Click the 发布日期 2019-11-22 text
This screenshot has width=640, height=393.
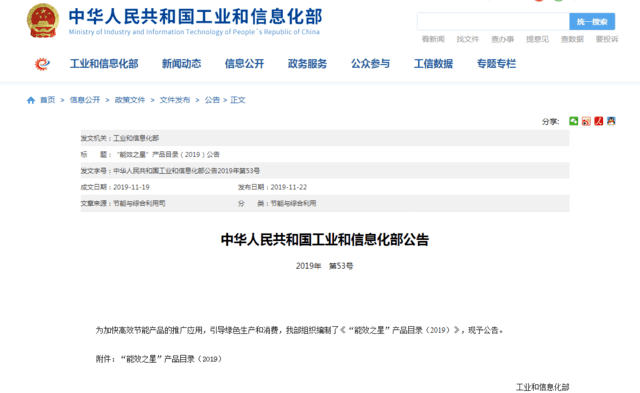pyautogui.click(x=289, y=187)
